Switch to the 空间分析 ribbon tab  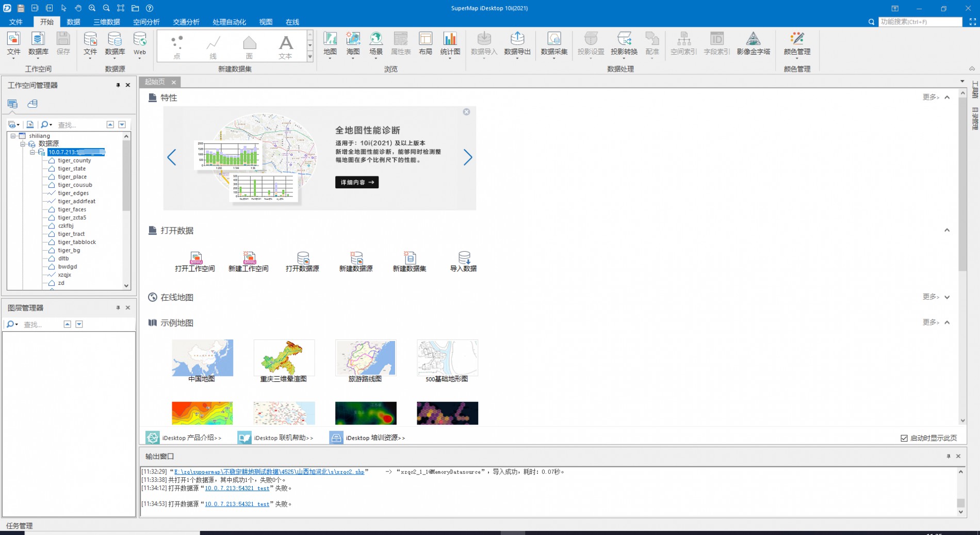pos(146,22)
